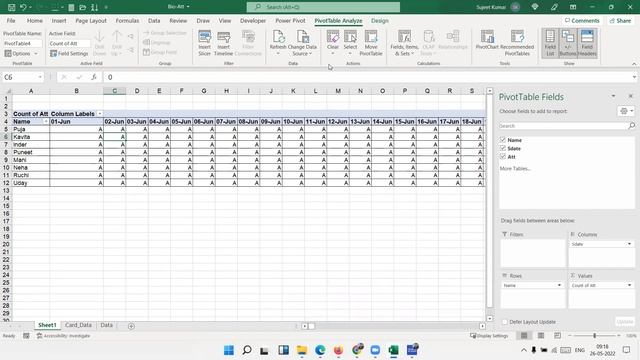The width and height of the screenshot is (640, 360).
Task: Open PivotTable Options
Action: pos(21,53)
